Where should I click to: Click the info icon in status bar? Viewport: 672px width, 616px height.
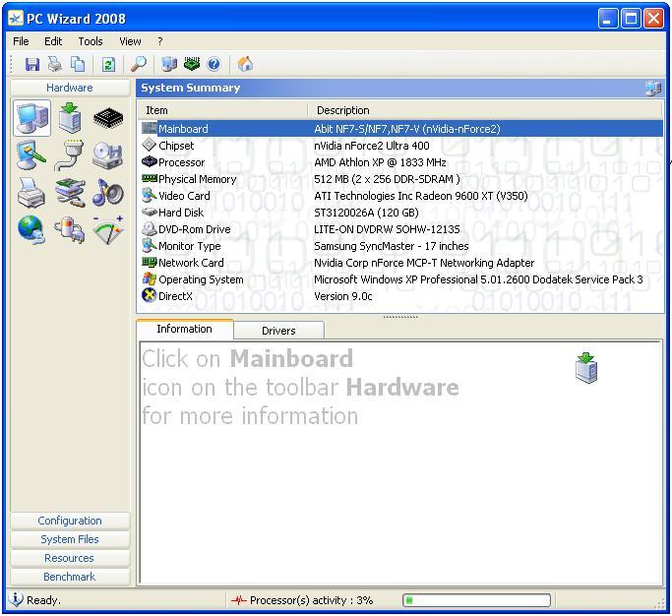tap(16, 599)
